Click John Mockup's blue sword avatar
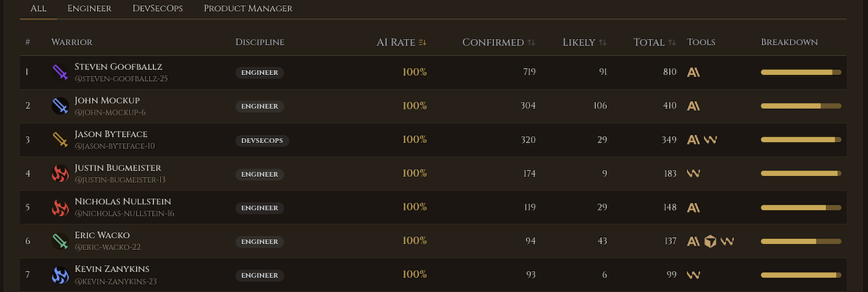 [60, 106]
